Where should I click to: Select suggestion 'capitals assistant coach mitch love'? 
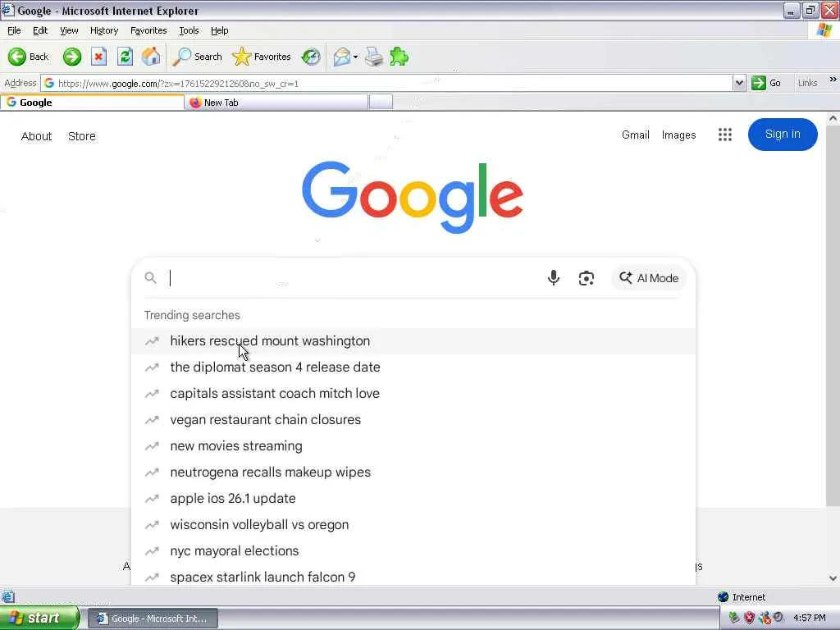[x=413, y=393]
